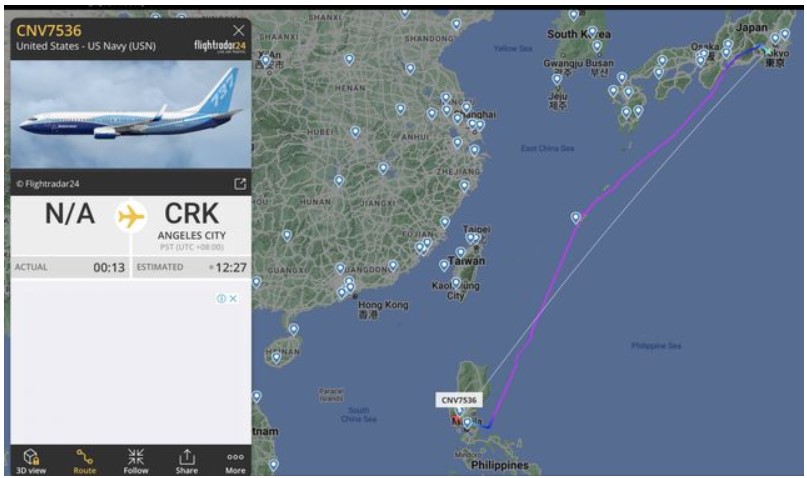Viewport: 807px width, 478px height.
Task: Click the yellow plane icon between airports
Action: 131,217
